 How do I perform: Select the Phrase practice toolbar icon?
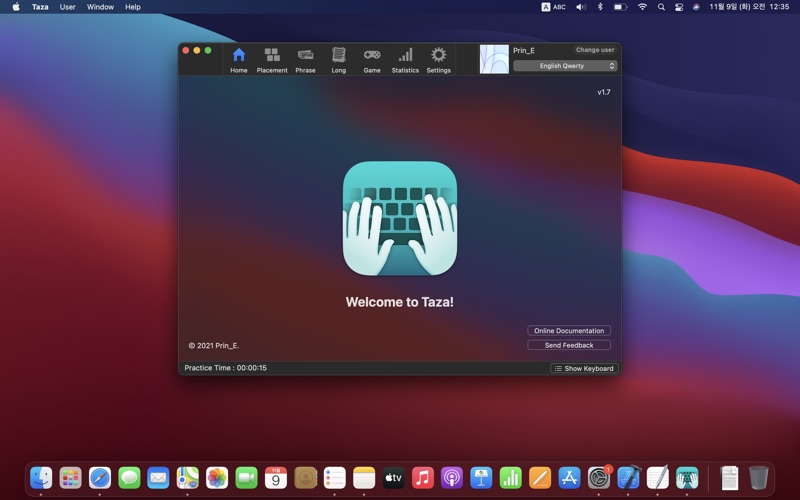click(x=305, y=60)
